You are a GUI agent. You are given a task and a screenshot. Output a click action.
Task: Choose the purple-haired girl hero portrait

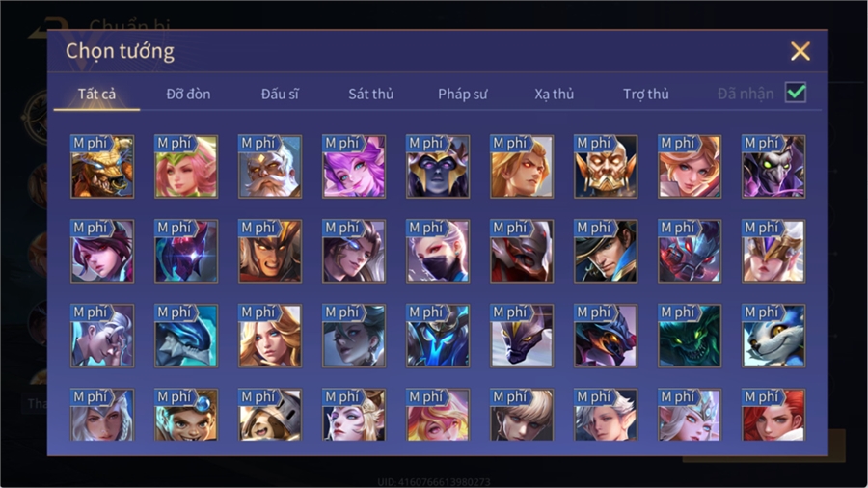(x=354, y=167)
